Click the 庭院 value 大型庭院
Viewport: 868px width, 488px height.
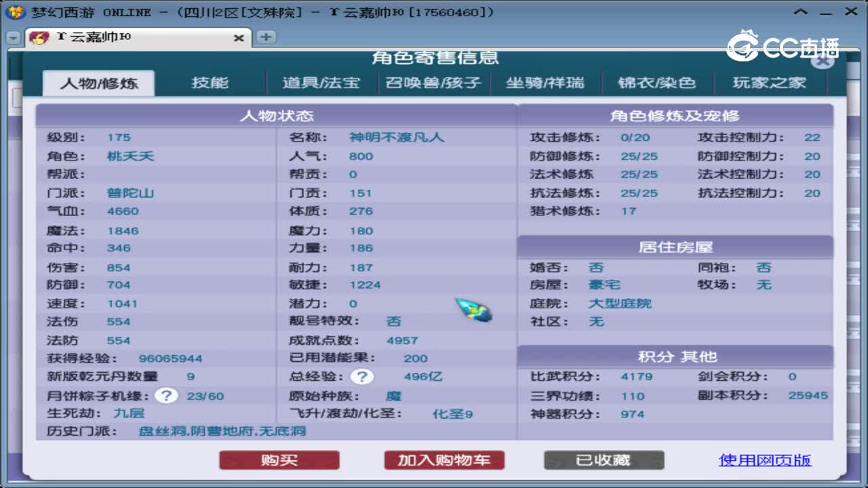[x=620, y=303]
